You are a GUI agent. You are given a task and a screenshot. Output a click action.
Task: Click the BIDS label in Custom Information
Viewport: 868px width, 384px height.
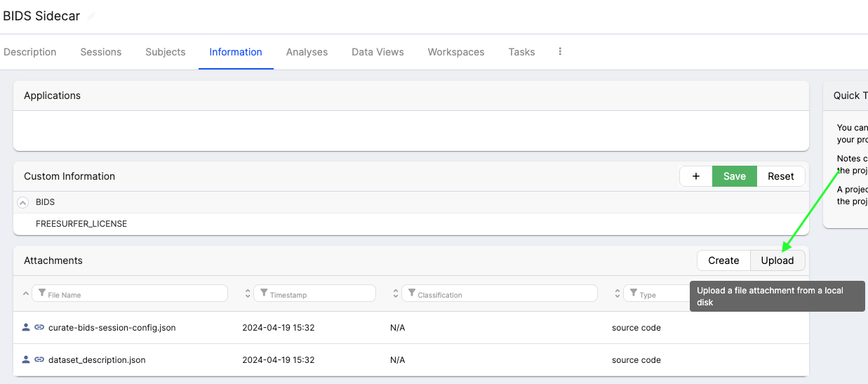click(x=45, y=202)
